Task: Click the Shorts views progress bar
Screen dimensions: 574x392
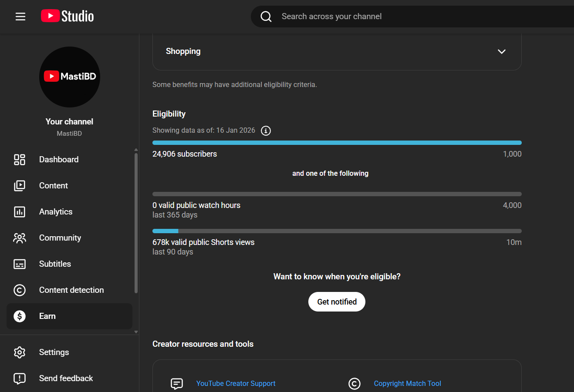Action: [337, 231]
